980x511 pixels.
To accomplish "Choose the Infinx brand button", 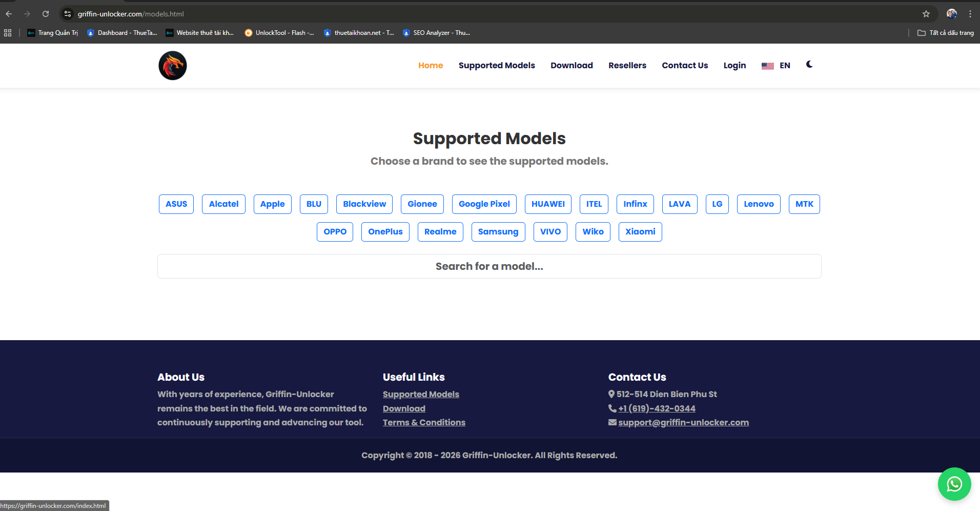I will coord(635,204).
